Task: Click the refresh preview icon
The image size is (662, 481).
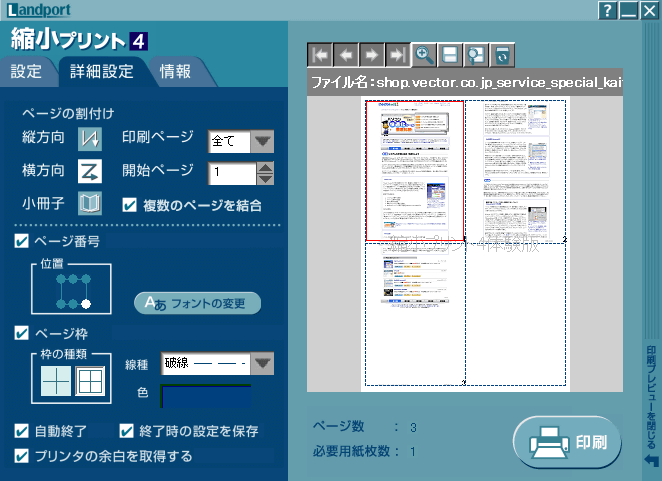Action: click(502, 56)
